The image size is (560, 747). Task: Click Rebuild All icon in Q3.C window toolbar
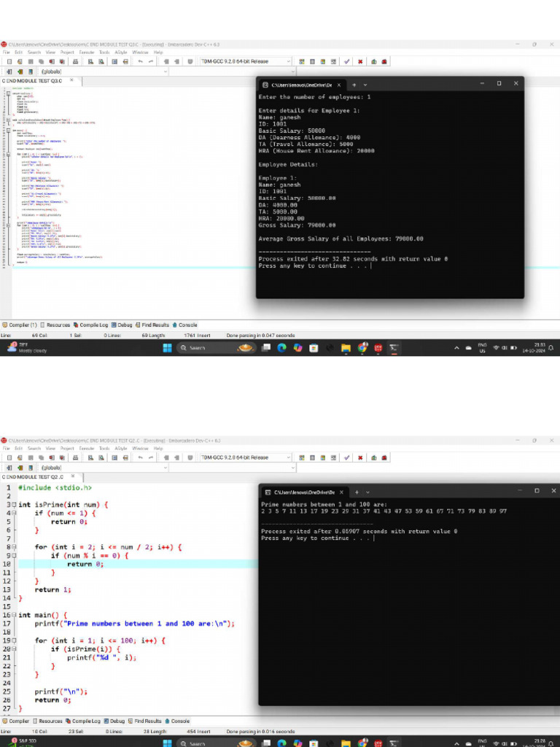pyautogui.click(x=333, y=61)
